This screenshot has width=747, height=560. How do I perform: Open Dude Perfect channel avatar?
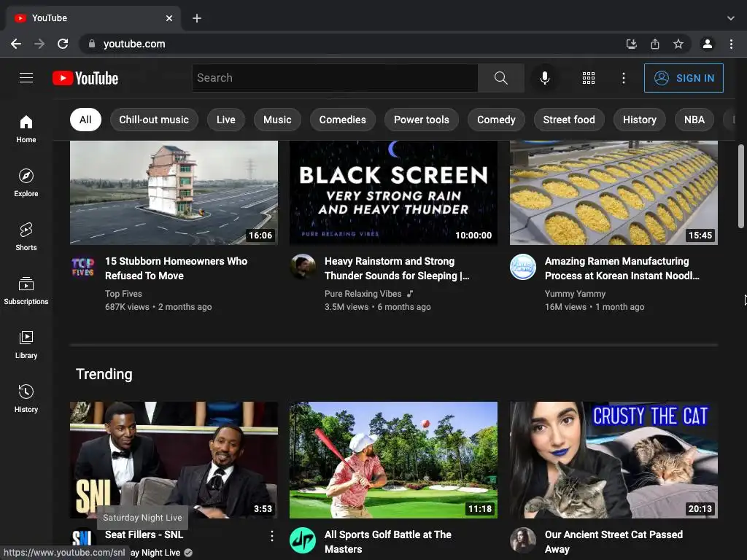tap(303, 540)
